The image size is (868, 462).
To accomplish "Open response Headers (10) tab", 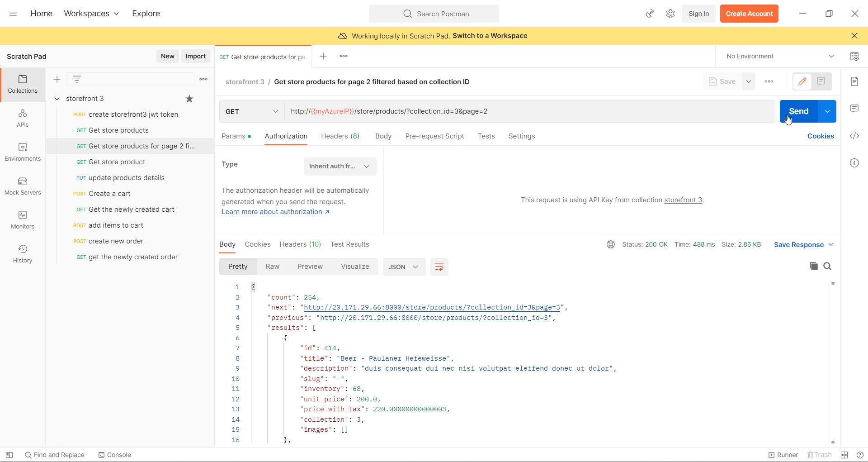I will point(300,244).
